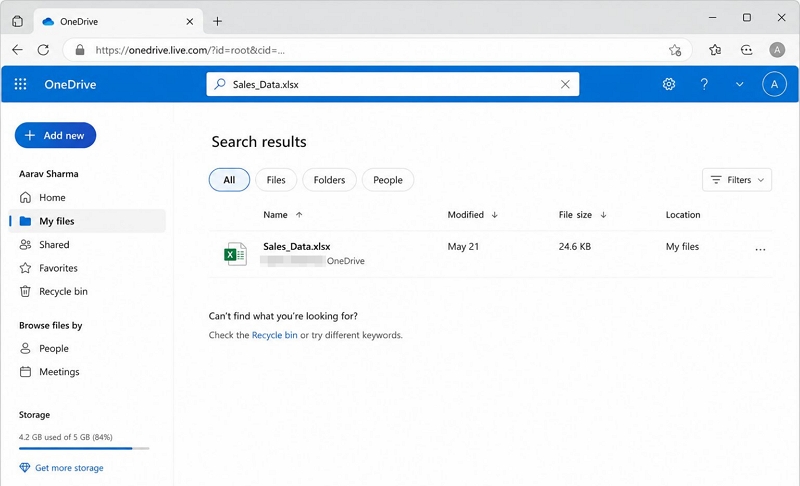
Task: Reload the page with refresh icon
Action: [43, 49]
